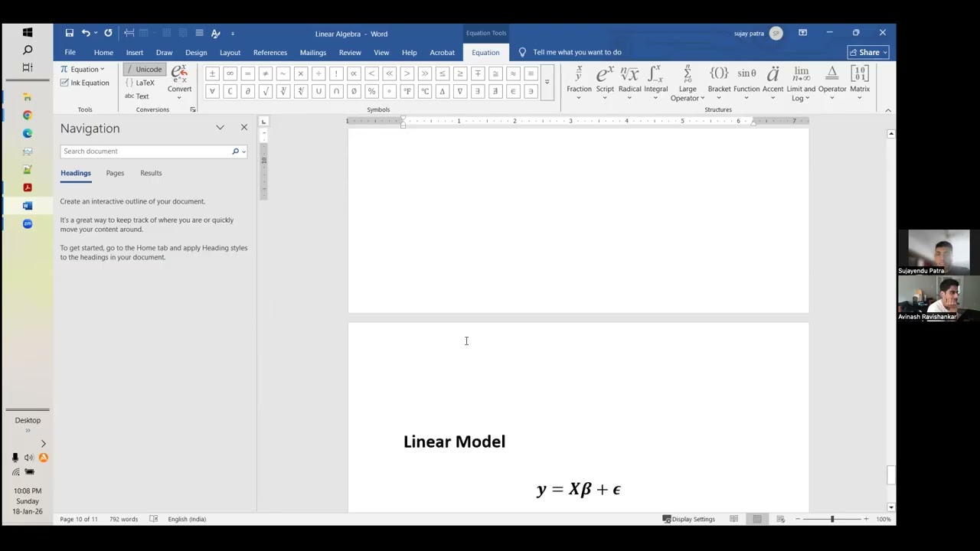Open Navigation pane task options chevron
Screen dimensions: 980x551
click(x=220, y=128)
